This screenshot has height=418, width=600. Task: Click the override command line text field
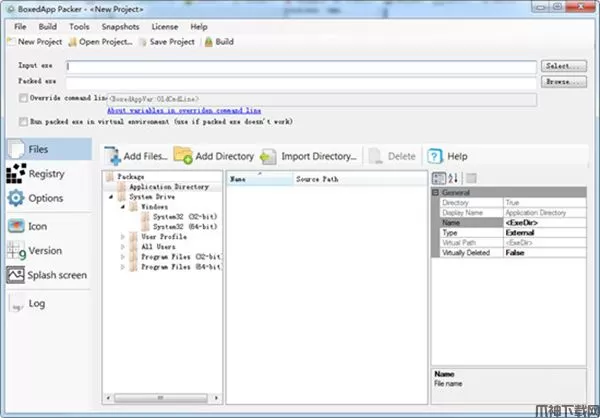tap(322, 99)
